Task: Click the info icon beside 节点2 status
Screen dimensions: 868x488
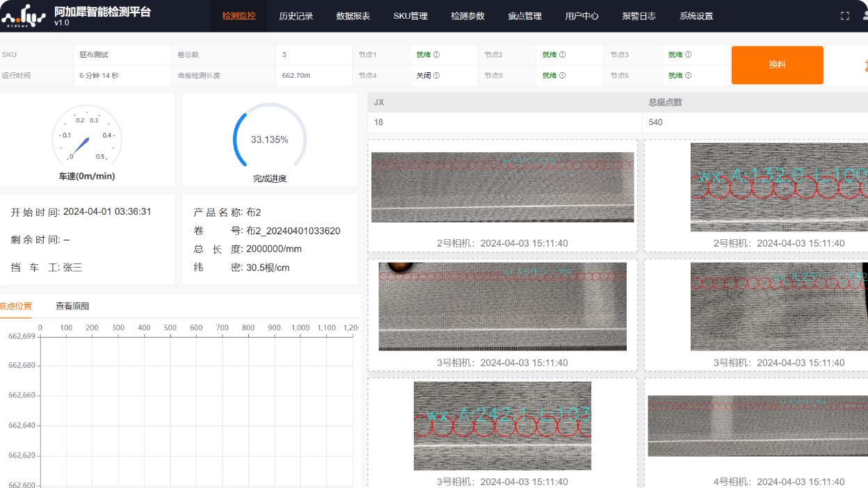Action: tap(562, 54)
